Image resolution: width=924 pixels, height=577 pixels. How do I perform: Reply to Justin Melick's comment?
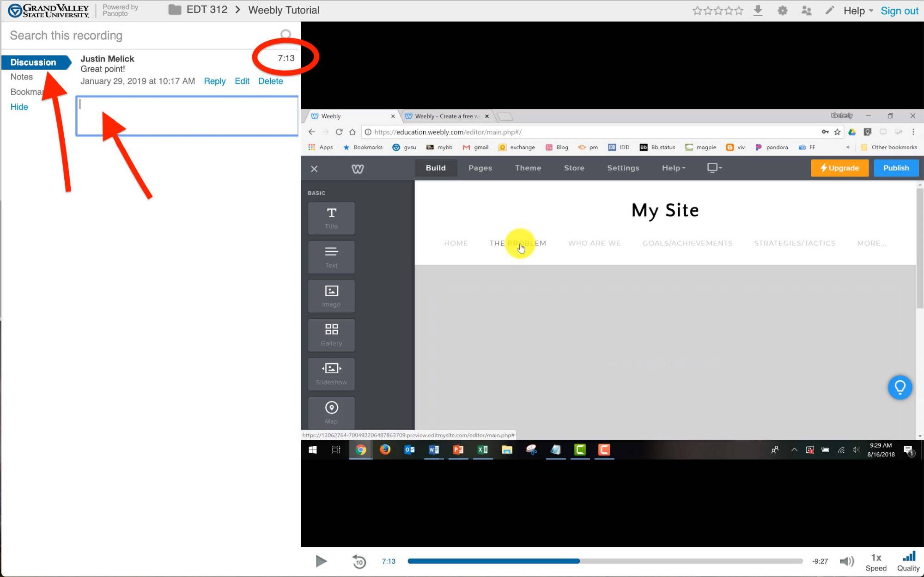(x=214, y=81)
